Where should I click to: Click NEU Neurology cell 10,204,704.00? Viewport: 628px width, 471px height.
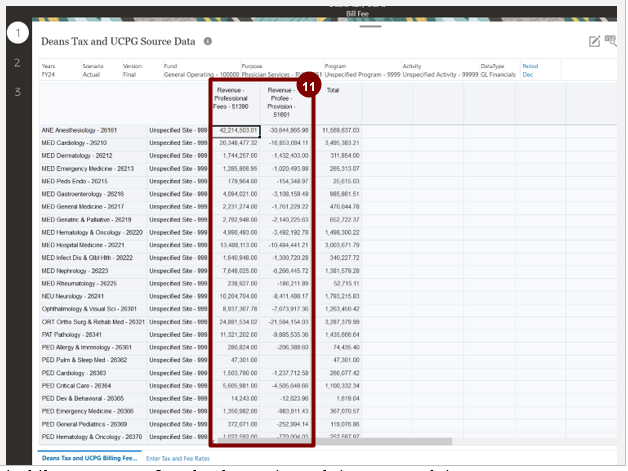[236, 296]
